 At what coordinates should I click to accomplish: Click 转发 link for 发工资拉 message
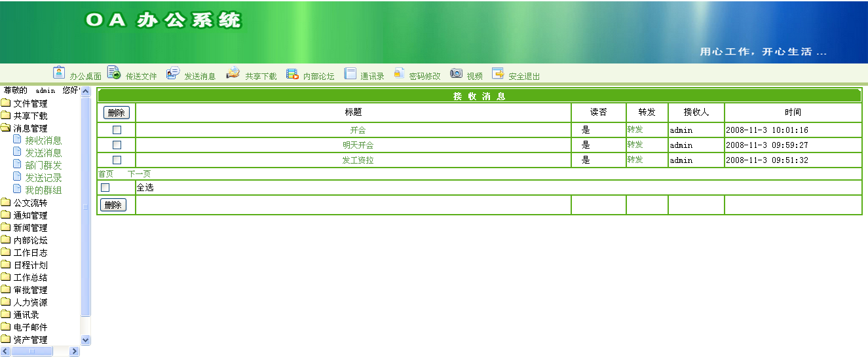pos(635,160)
